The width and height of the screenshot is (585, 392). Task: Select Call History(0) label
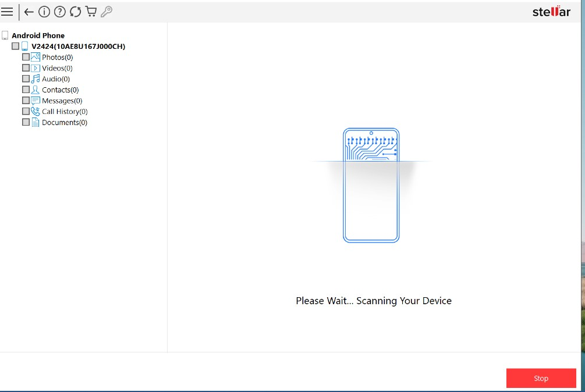click(65, 112)
